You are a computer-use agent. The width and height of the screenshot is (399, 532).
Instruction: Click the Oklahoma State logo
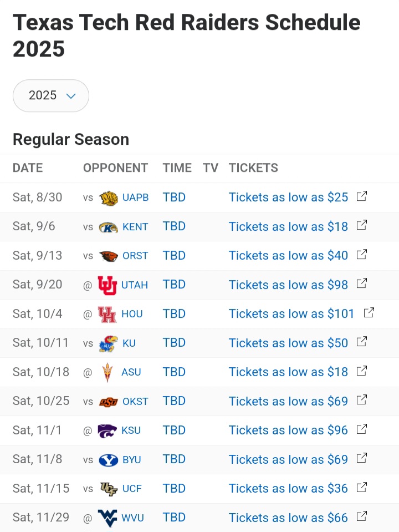109,402
